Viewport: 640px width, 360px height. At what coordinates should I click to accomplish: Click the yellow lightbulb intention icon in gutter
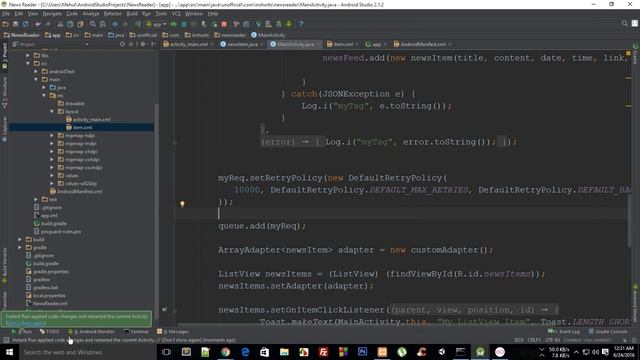182,203
